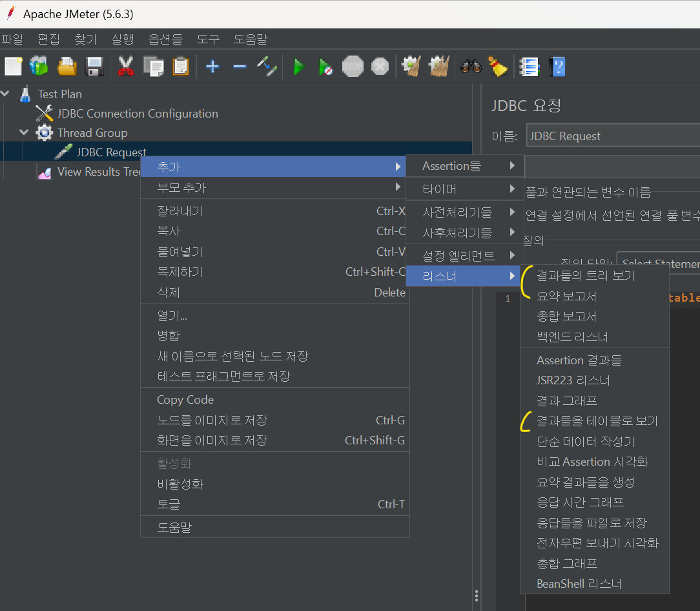Expand the 사전처리기들 submenu arrow
This screenshot has height=611, width=700.
click(513, 212)
